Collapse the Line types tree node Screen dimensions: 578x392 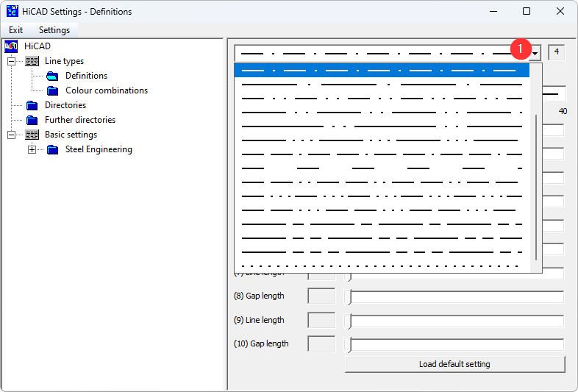(12, 61)
